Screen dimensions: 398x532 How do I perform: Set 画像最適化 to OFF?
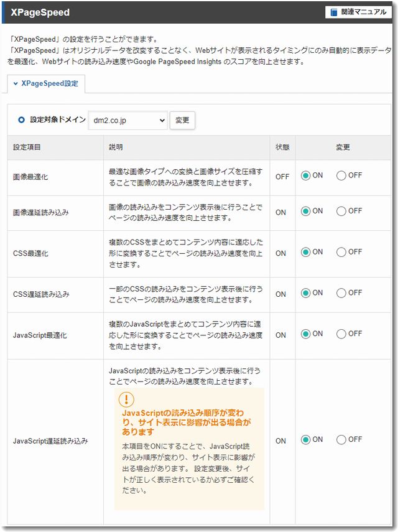[x=341, y=175]
